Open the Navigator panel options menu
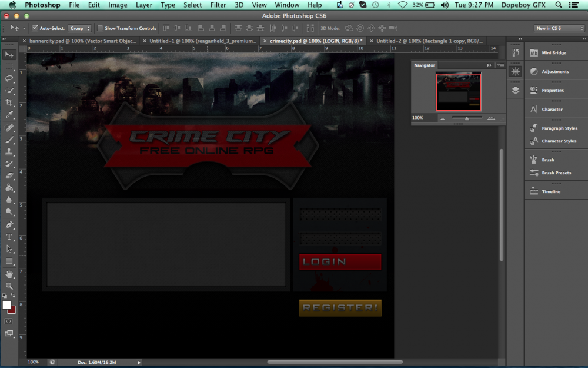Screen dimensions: 588x368 (500, 65)
